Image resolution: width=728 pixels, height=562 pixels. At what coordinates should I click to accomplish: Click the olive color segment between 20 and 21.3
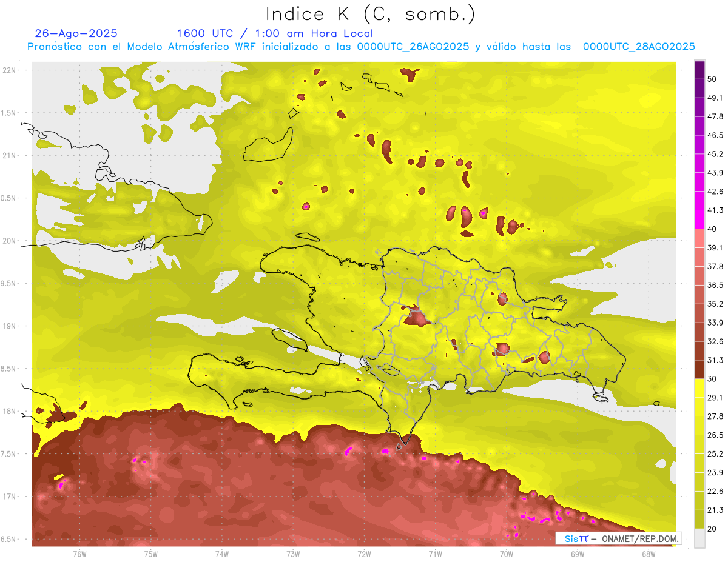coord(699,519)
